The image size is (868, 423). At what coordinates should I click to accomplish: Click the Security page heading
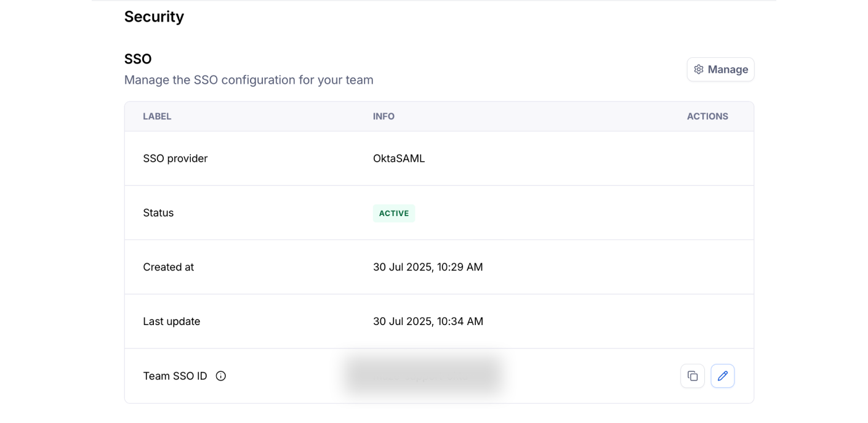(x=154, y=17)
